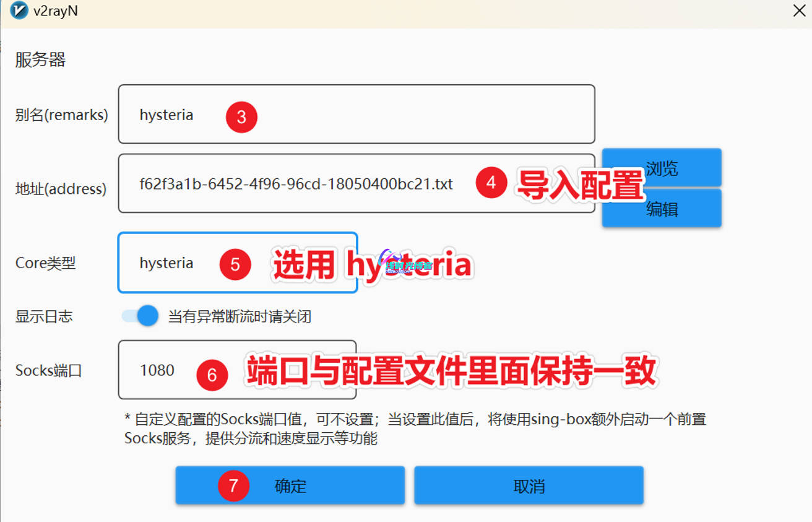Close the v2rayN server window
The height and width of the screenshot is (522, 812).
[x=799, y=11]
